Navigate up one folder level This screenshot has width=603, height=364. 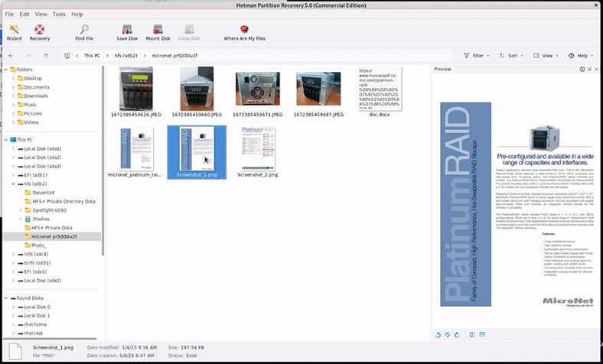47,56
